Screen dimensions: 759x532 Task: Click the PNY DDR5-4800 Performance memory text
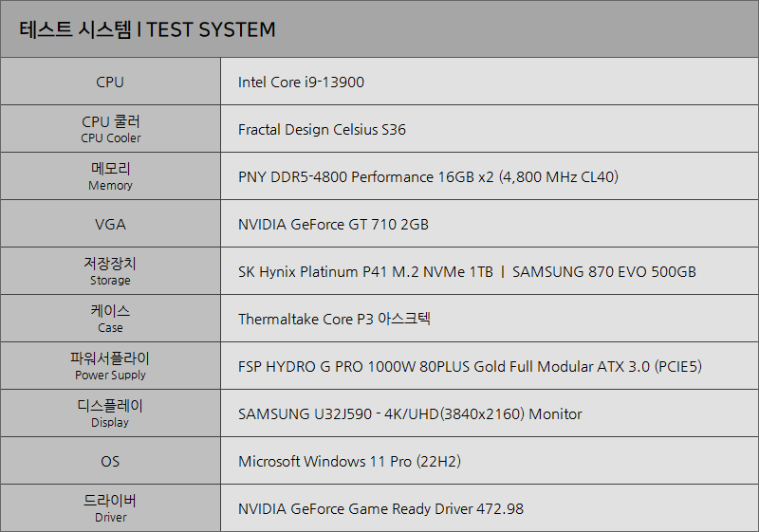coord(428,177)
